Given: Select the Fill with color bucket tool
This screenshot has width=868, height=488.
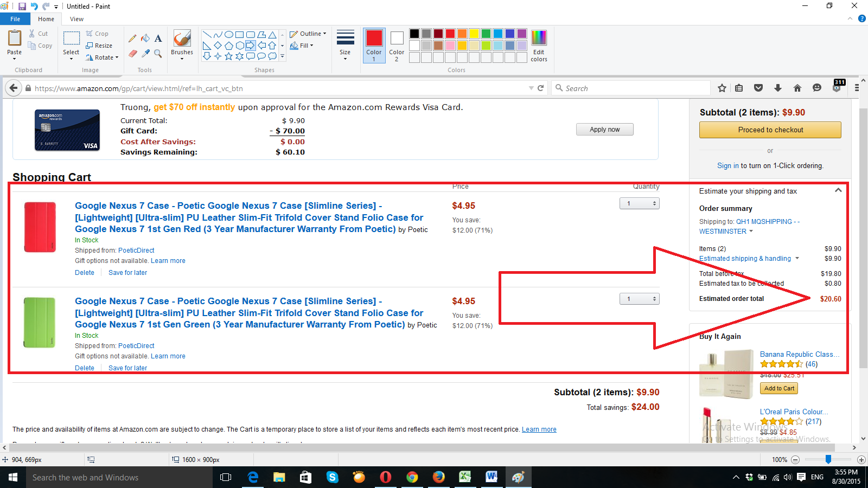Looking at the screenshot, I should (x=145, y=38).
